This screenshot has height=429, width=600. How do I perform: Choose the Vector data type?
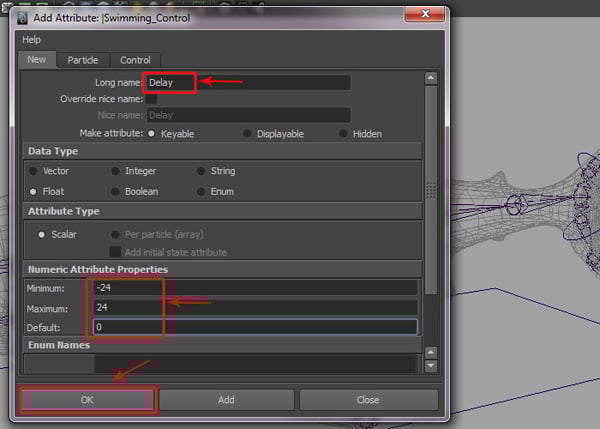pos(33,171)
